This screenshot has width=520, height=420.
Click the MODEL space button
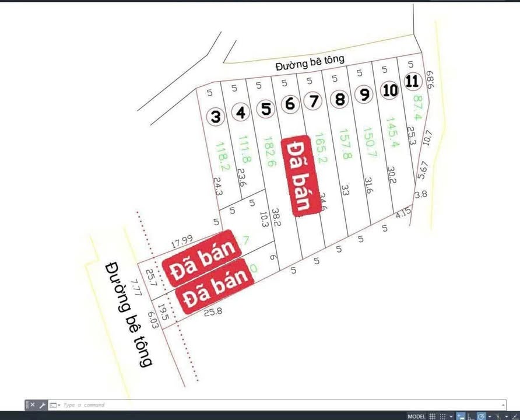click(416, 416)
